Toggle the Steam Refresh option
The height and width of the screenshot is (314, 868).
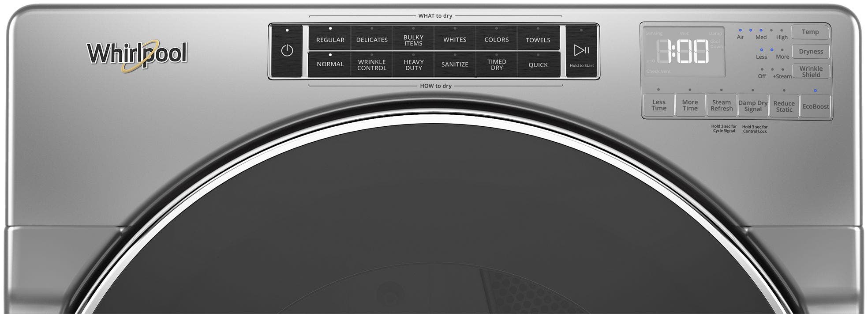pyautogui.click(x=722, y=106)
